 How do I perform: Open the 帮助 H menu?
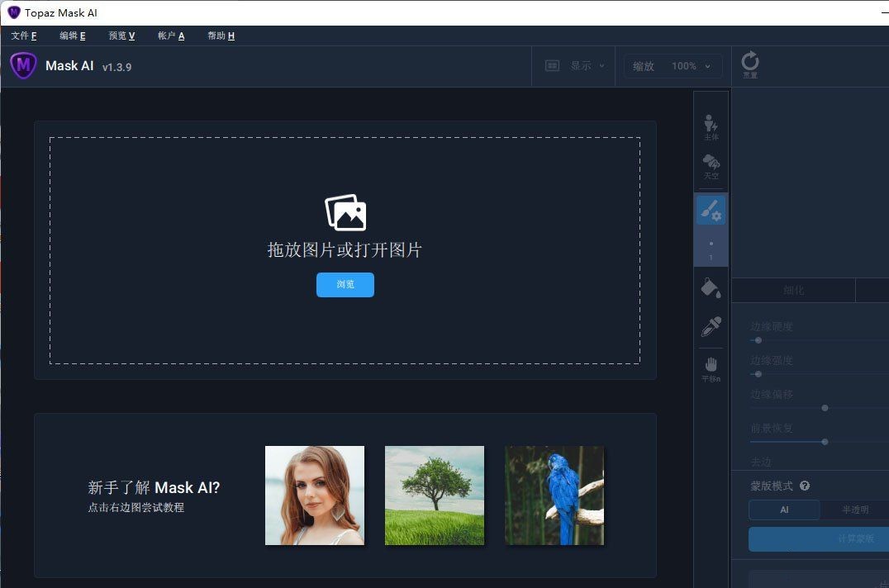(x=221, y=36)
